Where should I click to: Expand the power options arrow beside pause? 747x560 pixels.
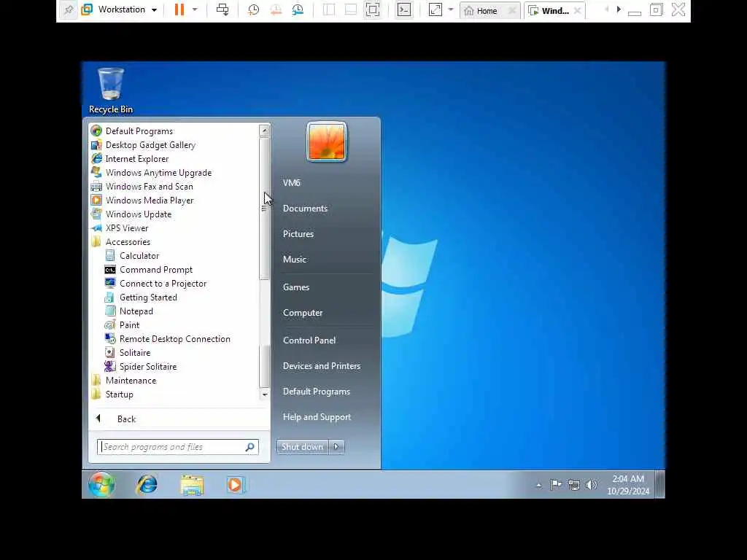coord(194,9)
